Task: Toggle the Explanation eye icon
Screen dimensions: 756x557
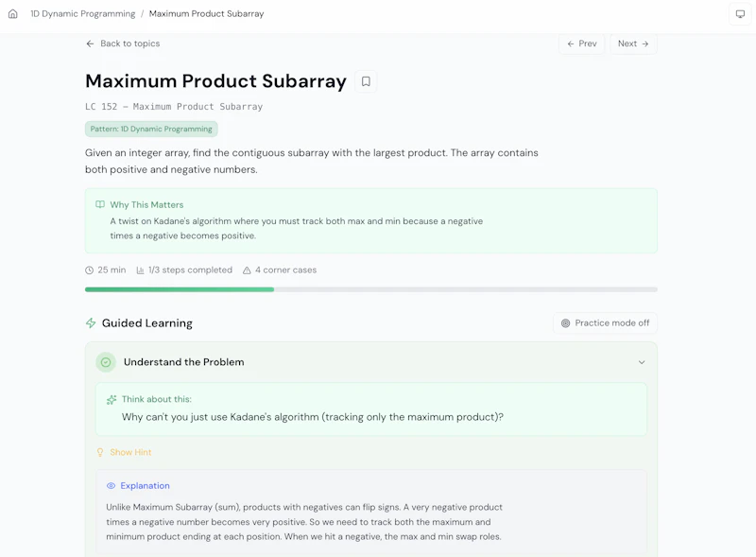Action: (x=111, y=485)
